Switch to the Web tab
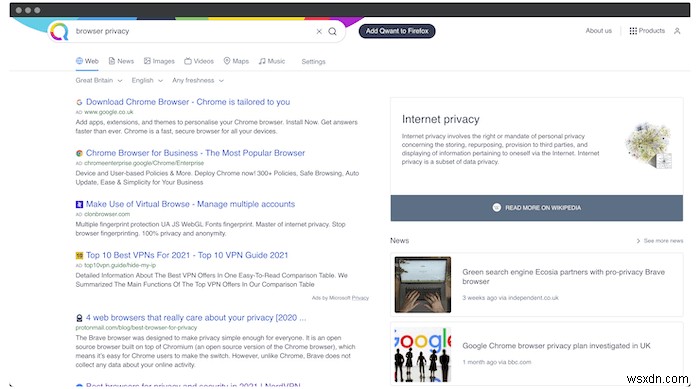This screenshot has width=700, height=389. click(x=87, y=61)
